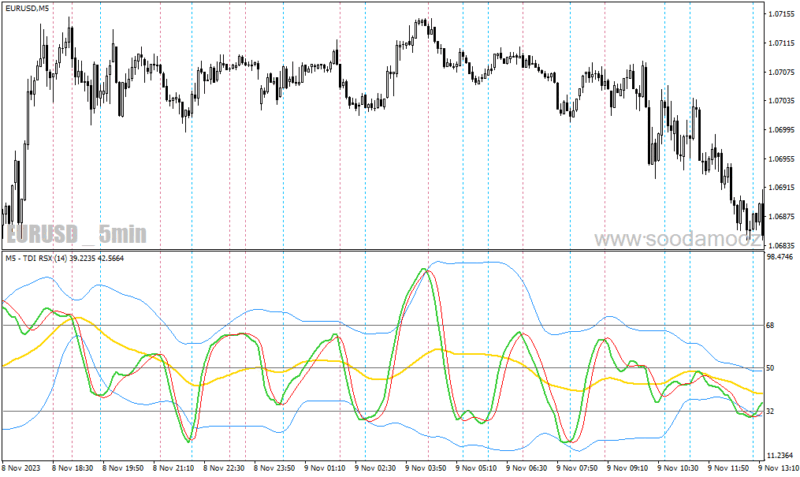Select the 50 level label on indicator scale
Image resolution: width=800 pixels, height=477 pixels.
pos(770,368)
